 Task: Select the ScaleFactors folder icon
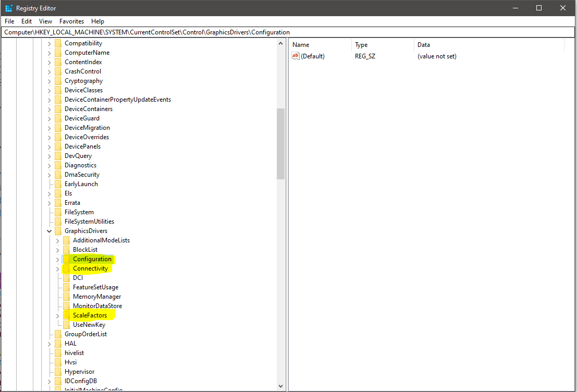[66, 315]
